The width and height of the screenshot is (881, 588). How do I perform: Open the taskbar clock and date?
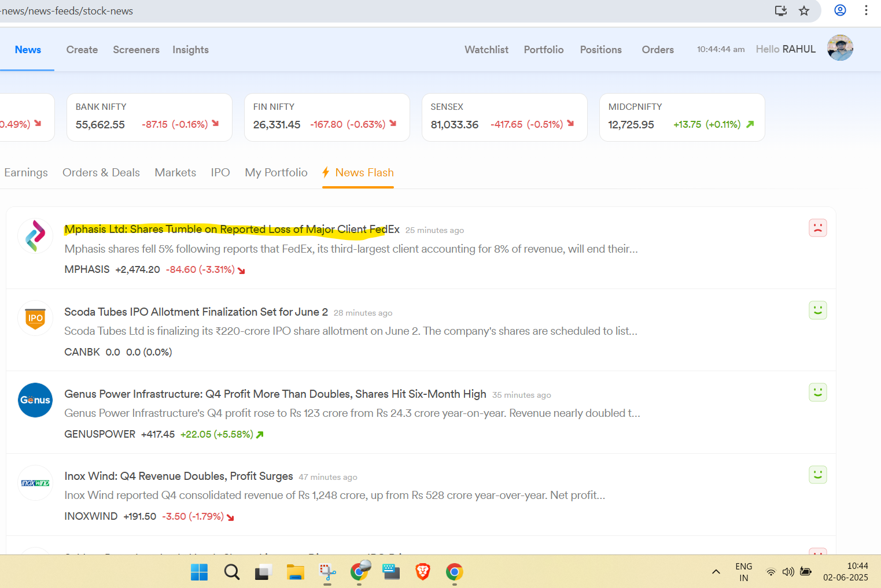click(x=846, y=572)
